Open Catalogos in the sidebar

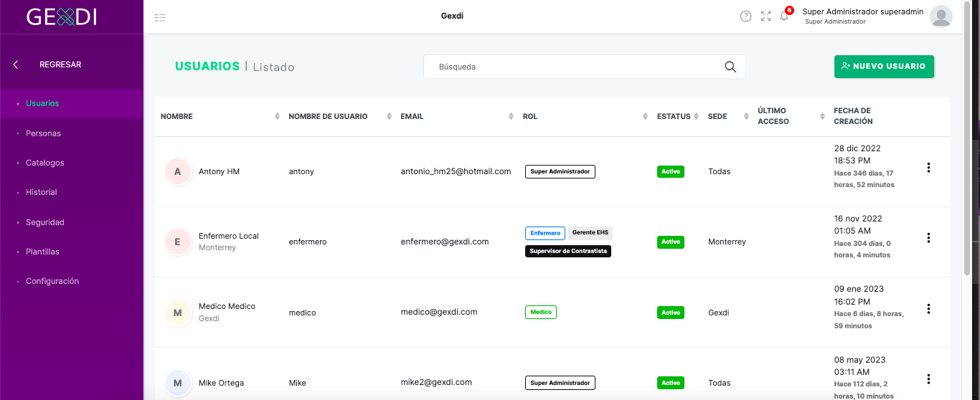click(44, 163)
